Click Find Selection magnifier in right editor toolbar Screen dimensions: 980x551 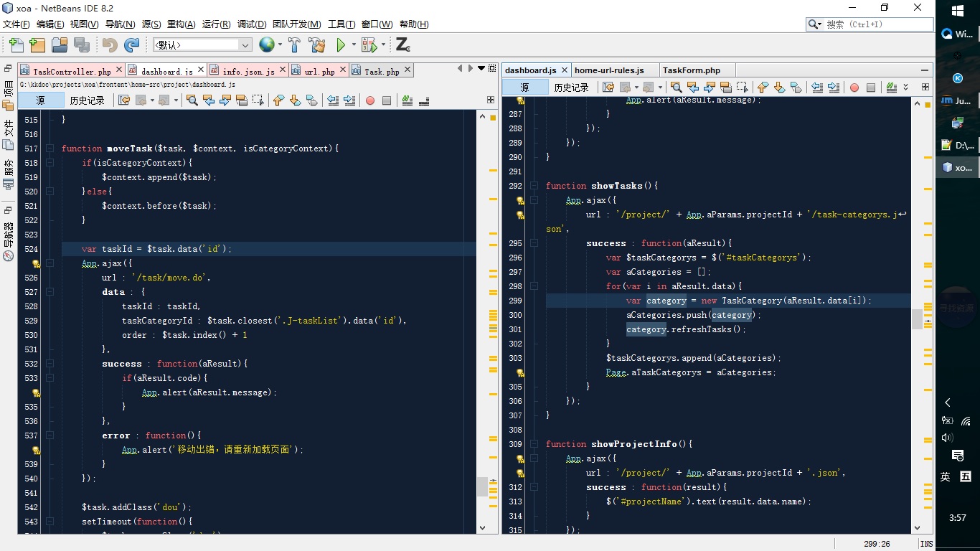[676, 88]
